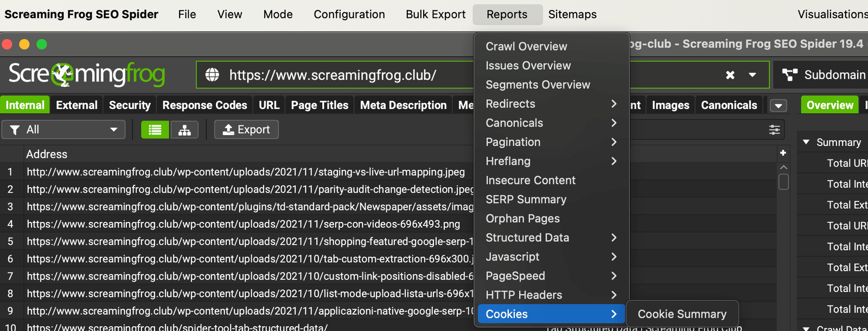The image size is (868, 331).
Task: Open the search filter sliders icon
Action: 774,130
